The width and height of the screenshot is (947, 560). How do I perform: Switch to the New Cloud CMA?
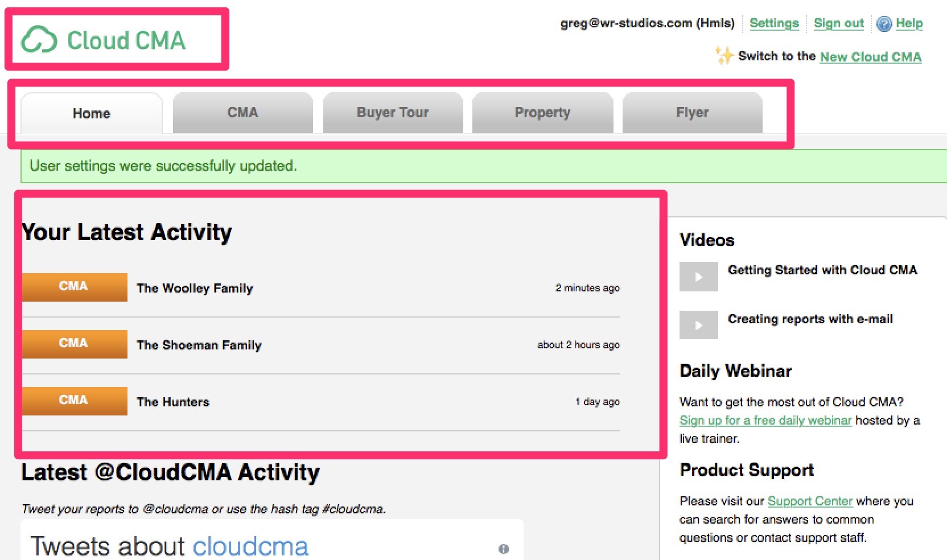pyautogui.click(x=870, y=57)
